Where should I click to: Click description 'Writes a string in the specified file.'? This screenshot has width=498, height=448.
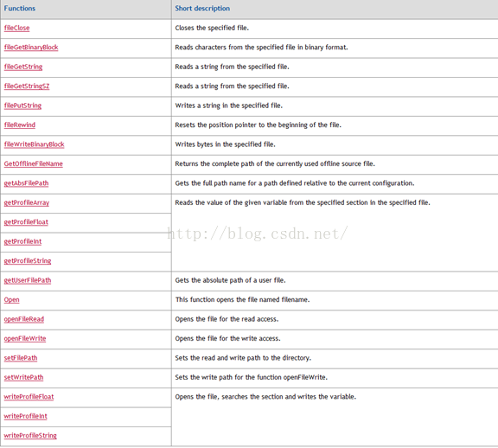228,106
